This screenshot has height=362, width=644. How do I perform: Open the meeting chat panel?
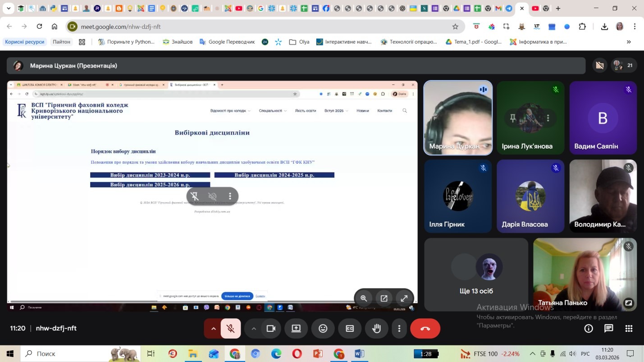[x=608, y=329]
